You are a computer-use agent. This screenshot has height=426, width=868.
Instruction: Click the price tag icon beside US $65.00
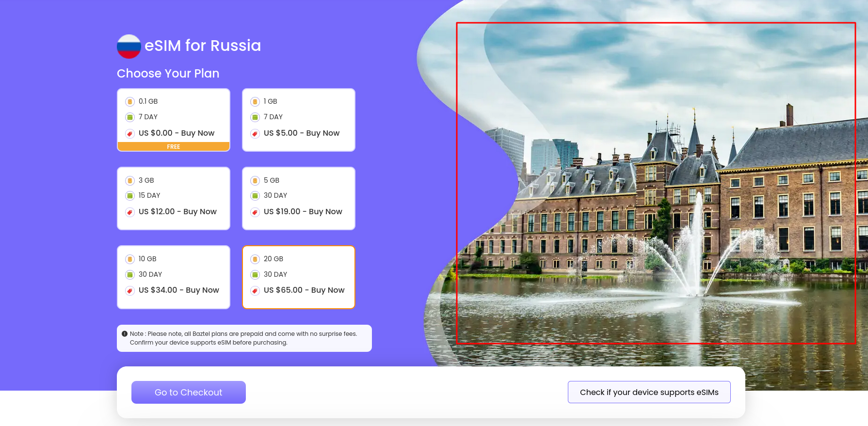tap(255, 291)
